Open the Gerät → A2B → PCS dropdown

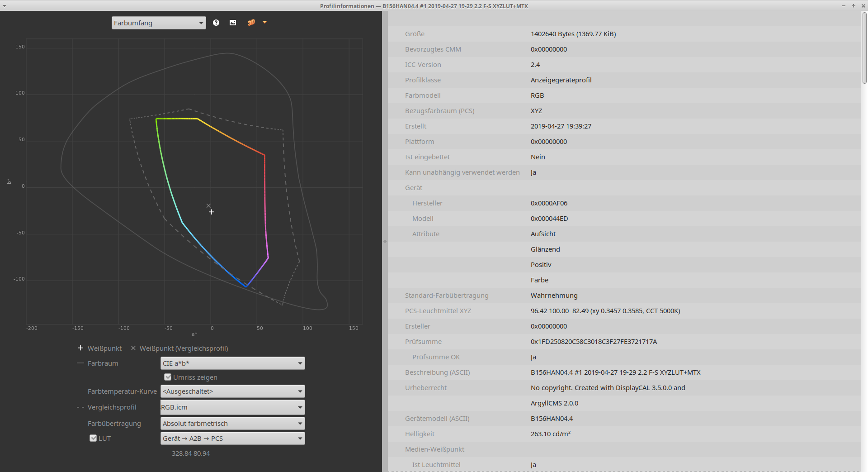tap(233, 439)
